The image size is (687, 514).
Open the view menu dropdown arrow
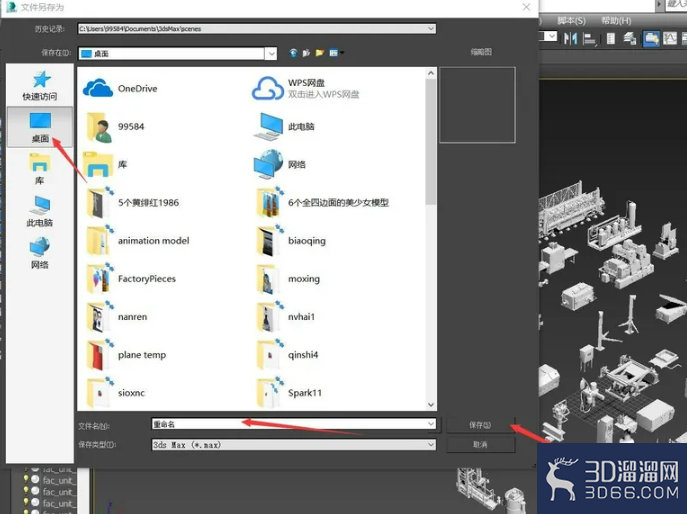(342, 53)
